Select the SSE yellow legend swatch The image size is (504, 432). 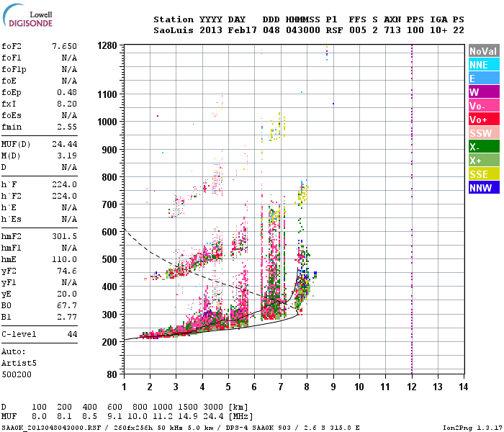click(x=484, y=174)
